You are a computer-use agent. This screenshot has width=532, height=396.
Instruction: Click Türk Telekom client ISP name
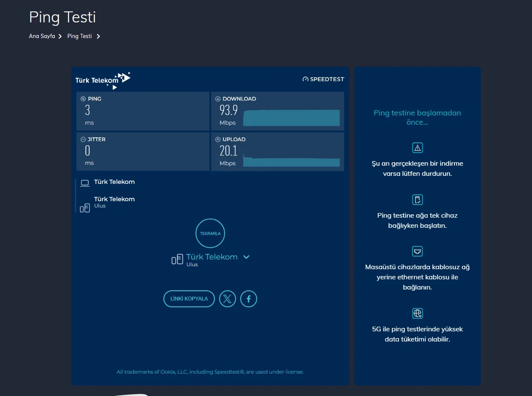[x=114, y=182]
